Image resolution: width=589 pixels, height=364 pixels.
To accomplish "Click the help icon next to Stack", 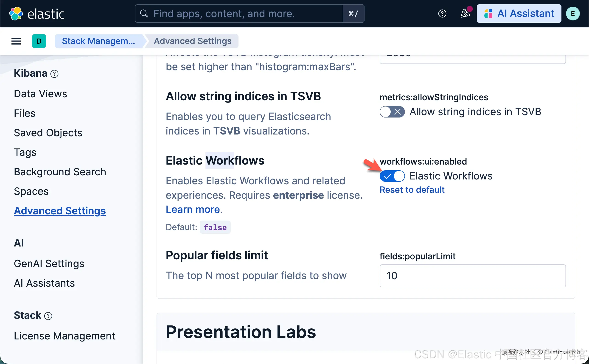I will 48,316.
